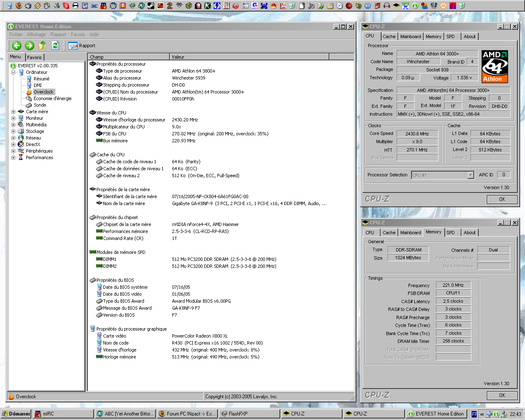This screenshot has height=420, width=525.
Task: Open the Démarrer start button
Action: tap(16, 414)
